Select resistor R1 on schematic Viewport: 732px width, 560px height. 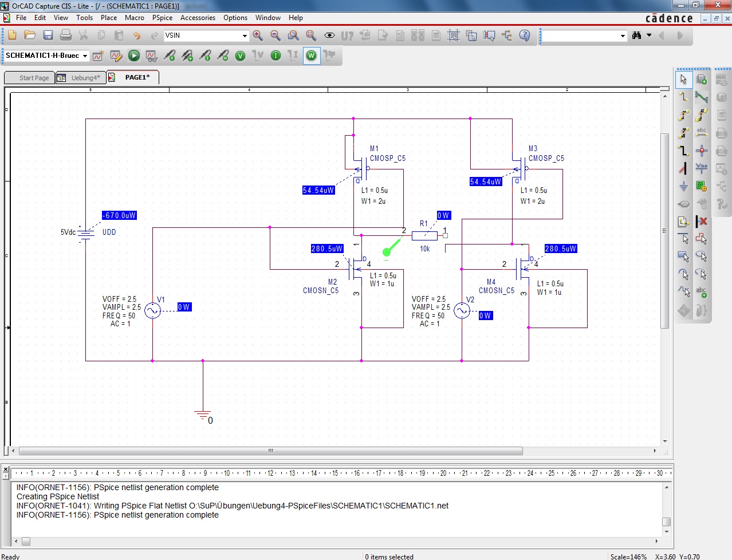[424, 235]
